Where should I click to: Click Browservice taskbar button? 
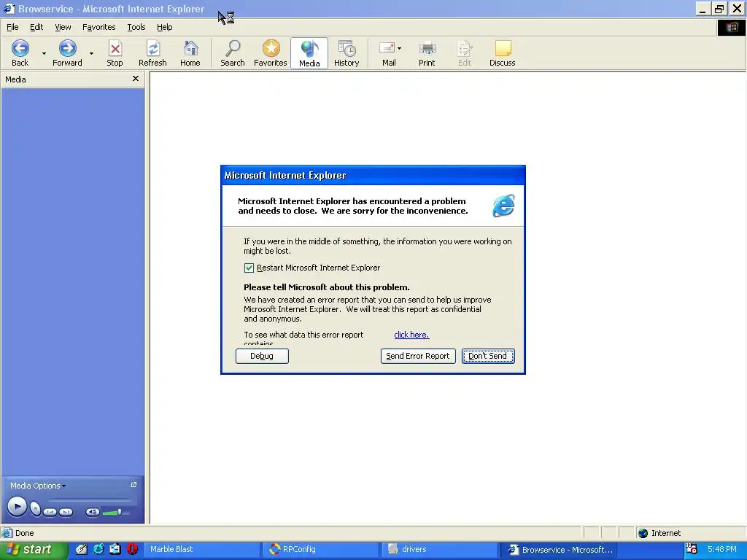coord(560,550)
